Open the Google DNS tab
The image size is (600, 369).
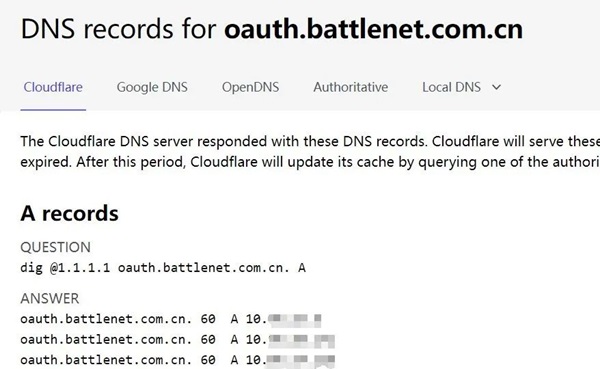coord(152,87)
